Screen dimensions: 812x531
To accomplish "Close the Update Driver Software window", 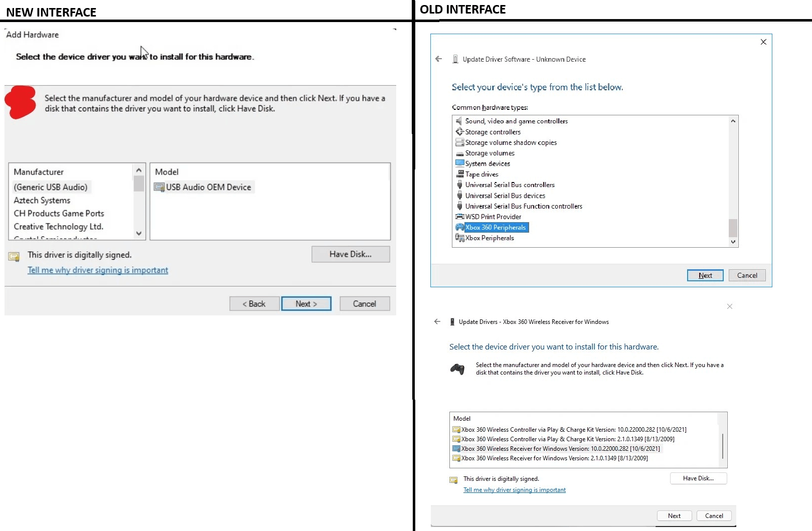I will click(x=763, y=42).
